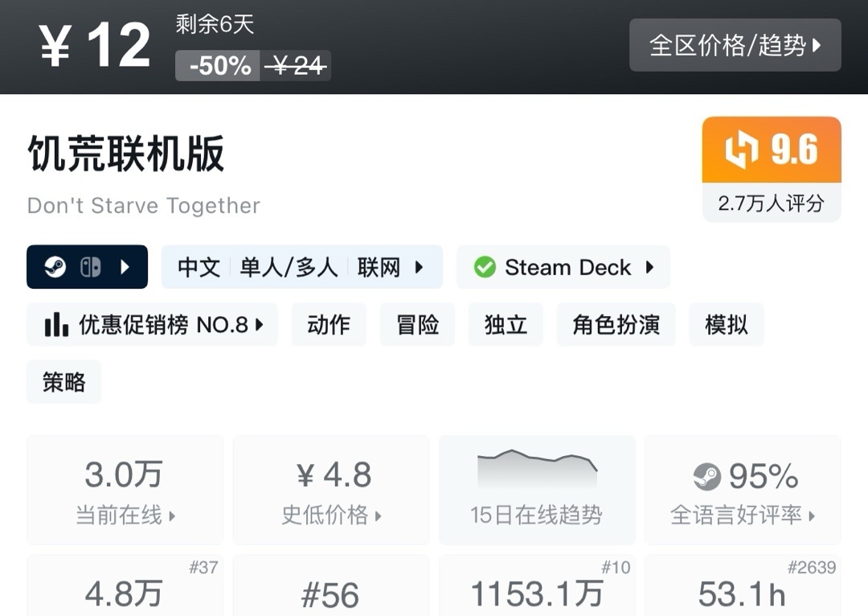
Task: Tap the 角色扮演 genre tag
Action: click(x=616, y=324)
